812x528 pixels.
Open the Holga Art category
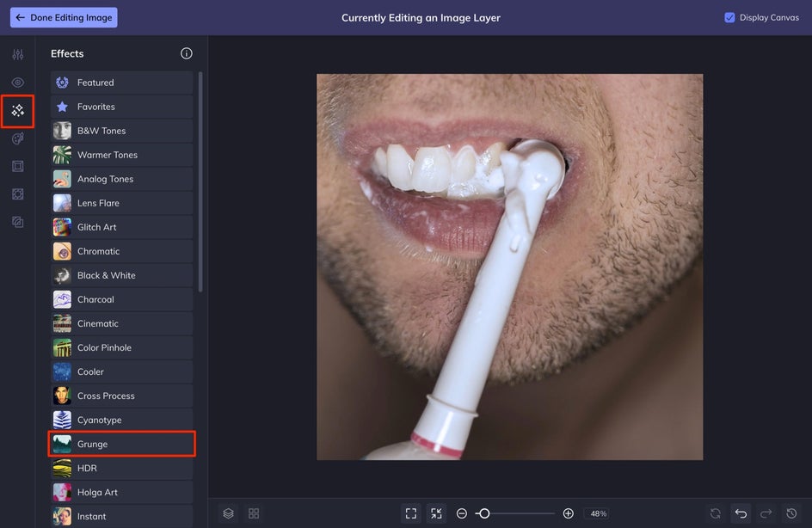121,492
